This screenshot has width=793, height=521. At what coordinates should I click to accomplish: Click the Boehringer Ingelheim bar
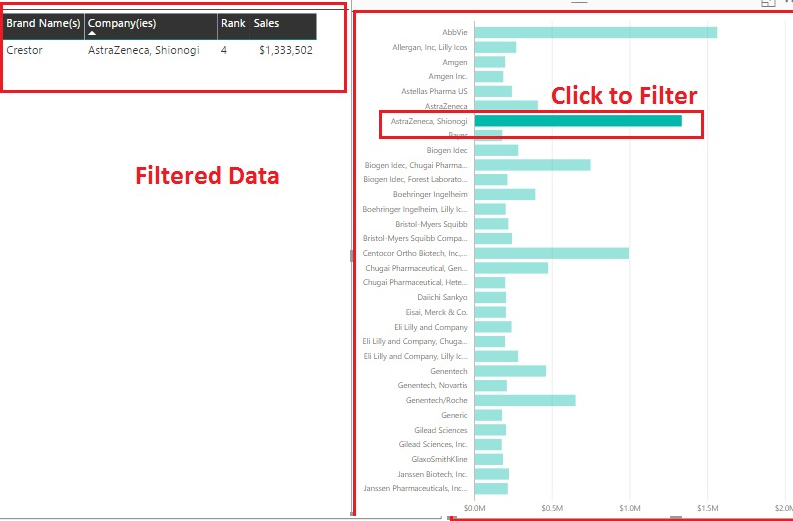coord(505,194)
